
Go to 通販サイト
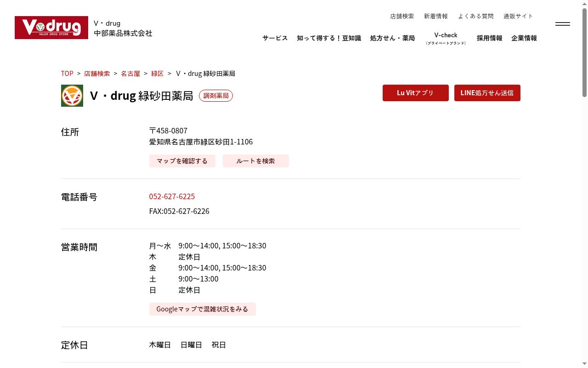[x=518, y=16]
